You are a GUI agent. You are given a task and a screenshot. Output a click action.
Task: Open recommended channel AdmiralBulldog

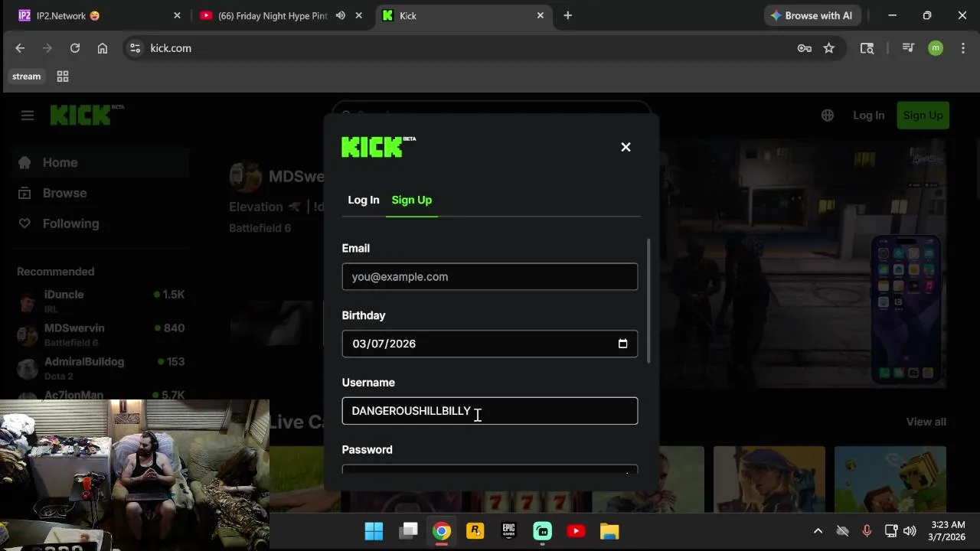coord(100,368)
